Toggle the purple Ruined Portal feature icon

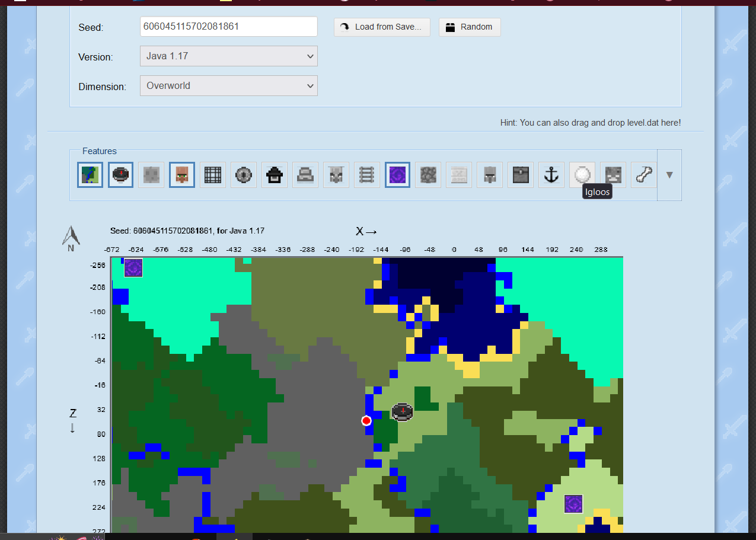coord(398,175)
